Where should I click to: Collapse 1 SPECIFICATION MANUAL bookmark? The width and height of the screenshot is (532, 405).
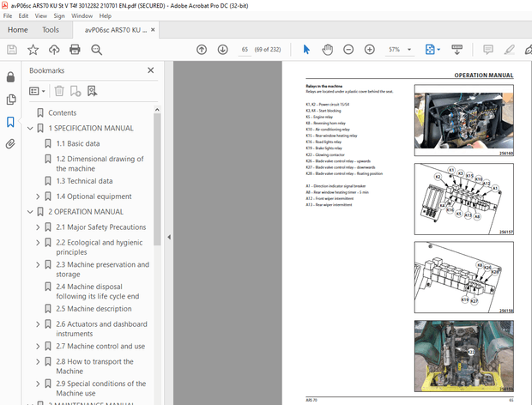point(30,128)
